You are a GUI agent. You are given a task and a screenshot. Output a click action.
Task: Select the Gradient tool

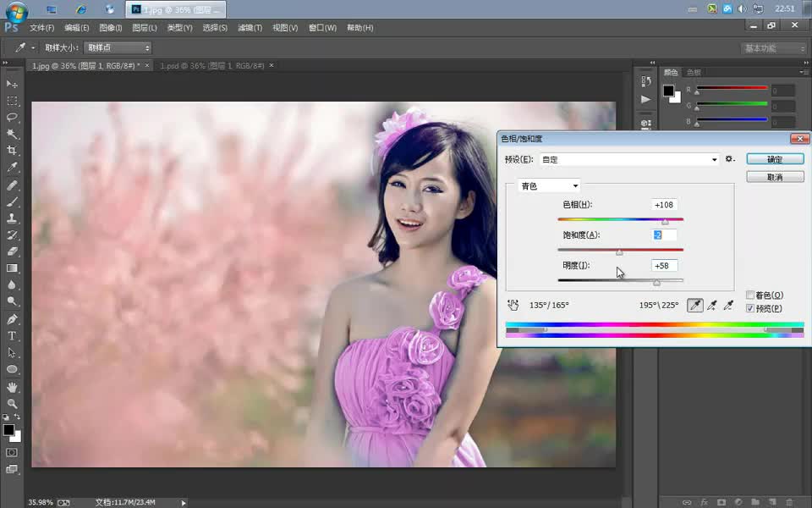click(11, 266)
